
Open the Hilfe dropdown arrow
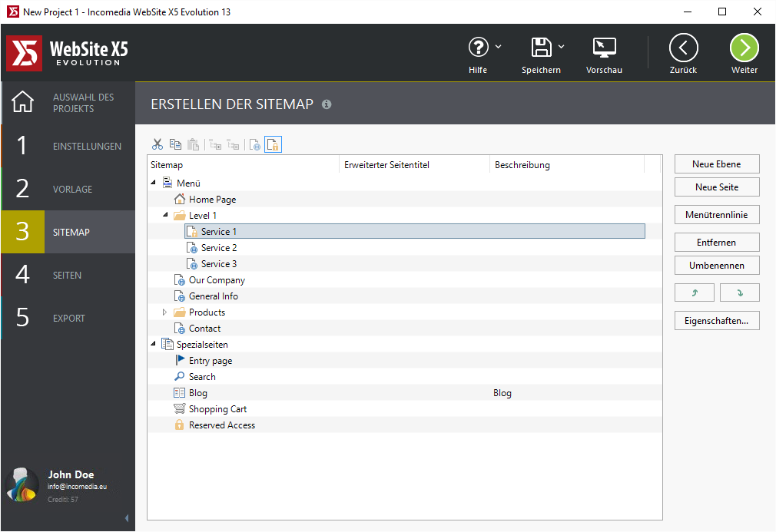point(499,47)
